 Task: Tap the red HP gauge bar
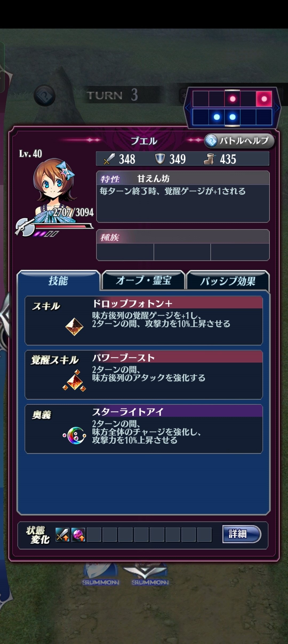point(63,226)
